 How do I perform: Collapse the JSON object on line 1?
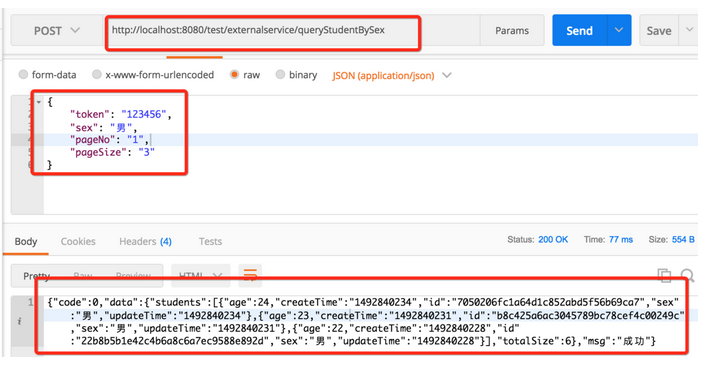[x=39, y=102]
